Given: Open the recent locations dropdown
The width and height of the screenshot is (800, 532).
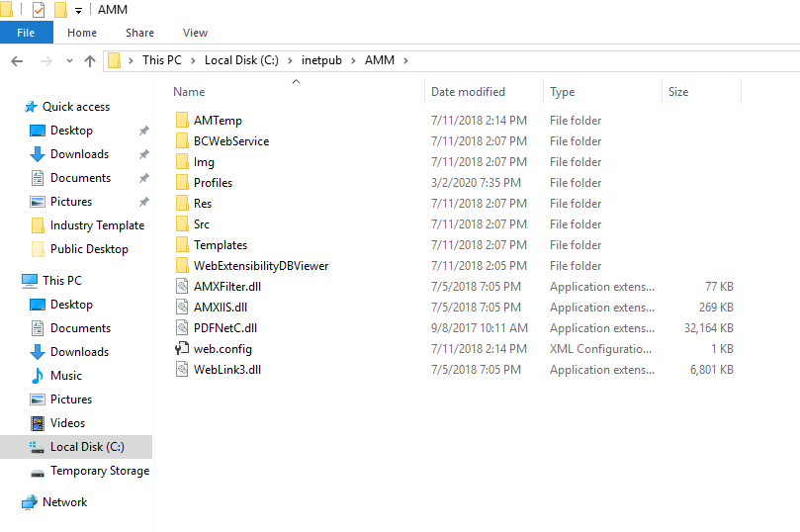Looking at the screenshot, I should click(x=69, y=61).
